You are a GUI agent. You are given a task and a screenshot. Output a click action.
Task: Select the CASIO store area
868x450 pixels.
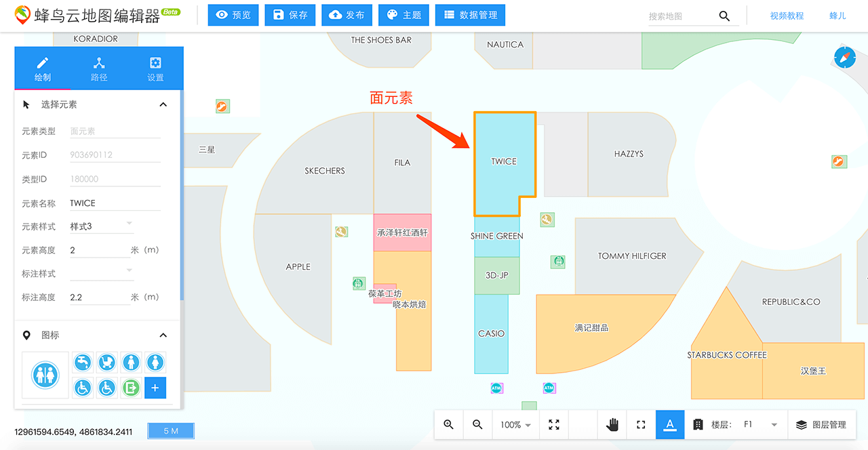click(x=491, y=333)
